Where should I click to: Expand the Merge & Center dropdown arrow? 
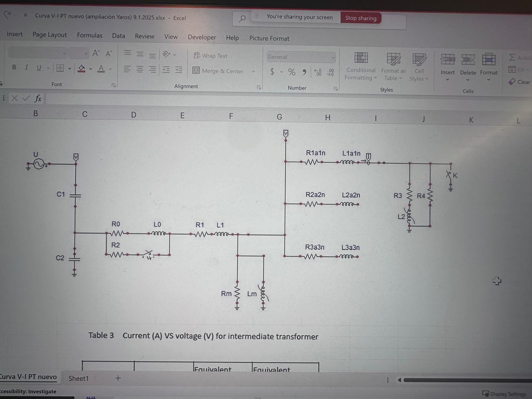pos(253,71)
